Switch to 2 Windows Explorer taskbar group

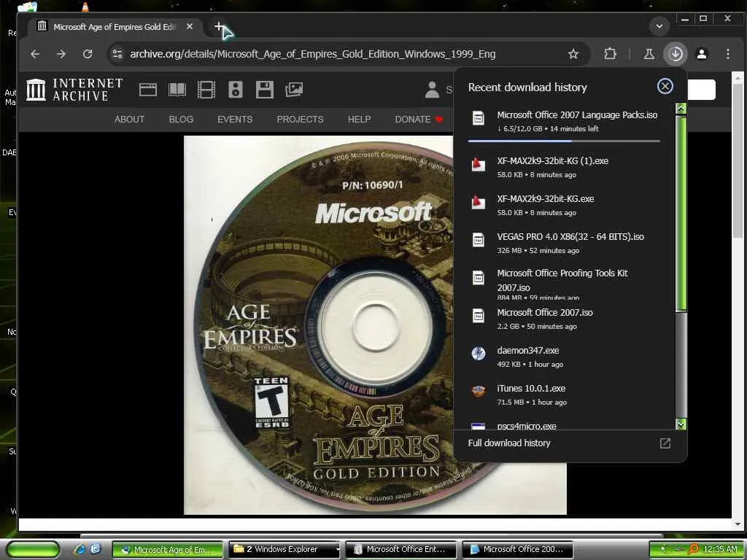(285, 550)
